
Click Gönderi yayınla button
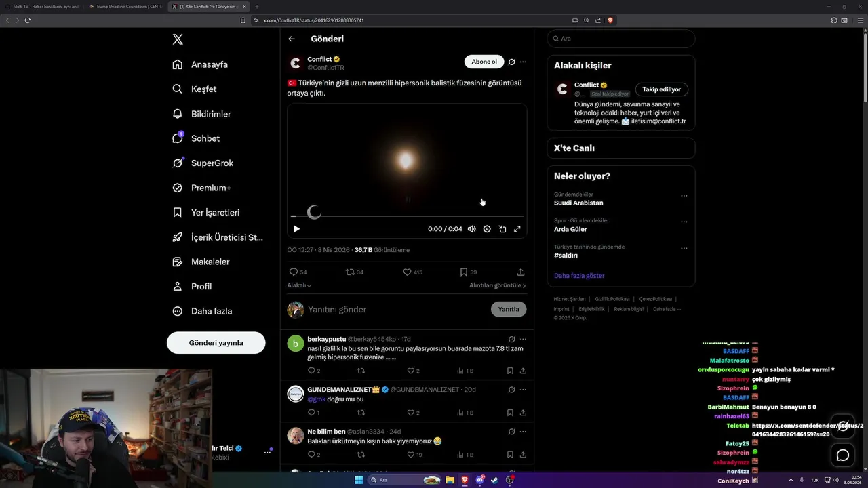pos(216,343)
